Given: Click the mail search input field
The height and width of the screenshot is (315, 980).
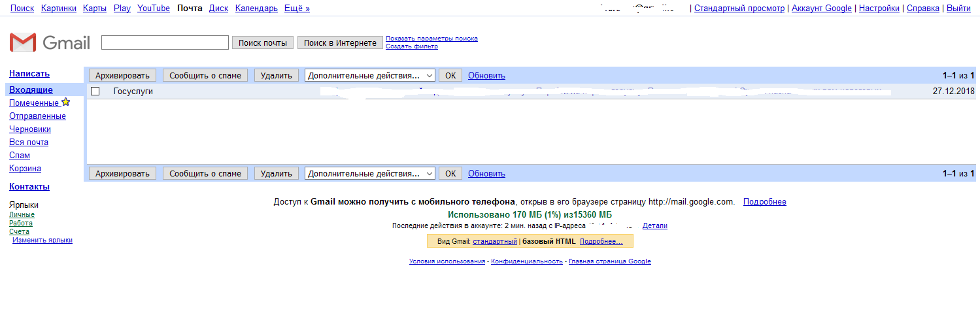Looking at the screenshot, I should 165,42.
